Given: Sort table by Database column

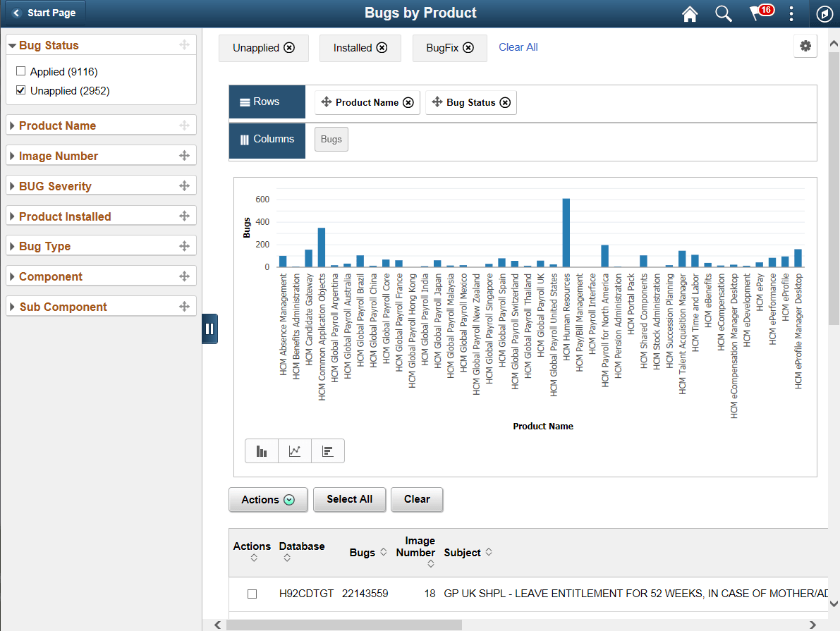Looking at the screenshot, I should 287,558.
